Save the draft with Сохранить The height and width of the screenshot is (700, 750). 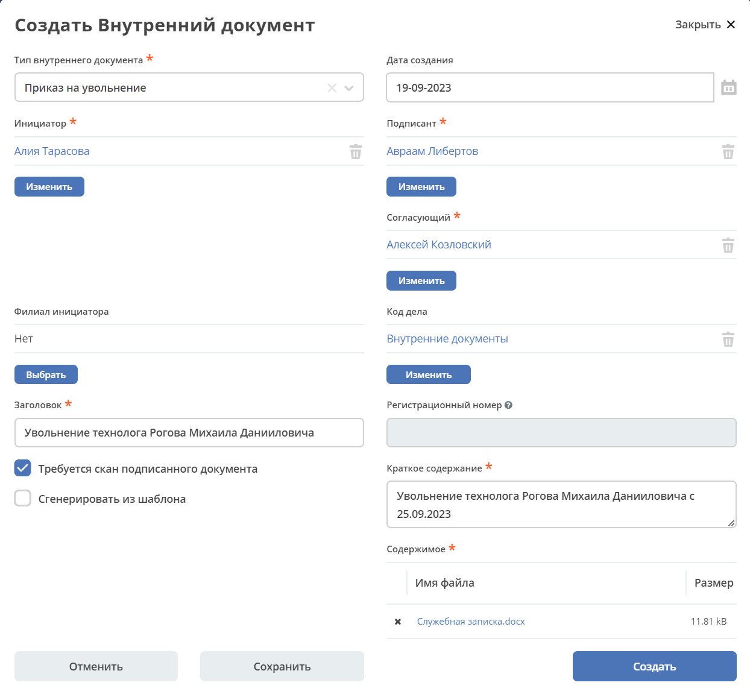pos(282,666)
